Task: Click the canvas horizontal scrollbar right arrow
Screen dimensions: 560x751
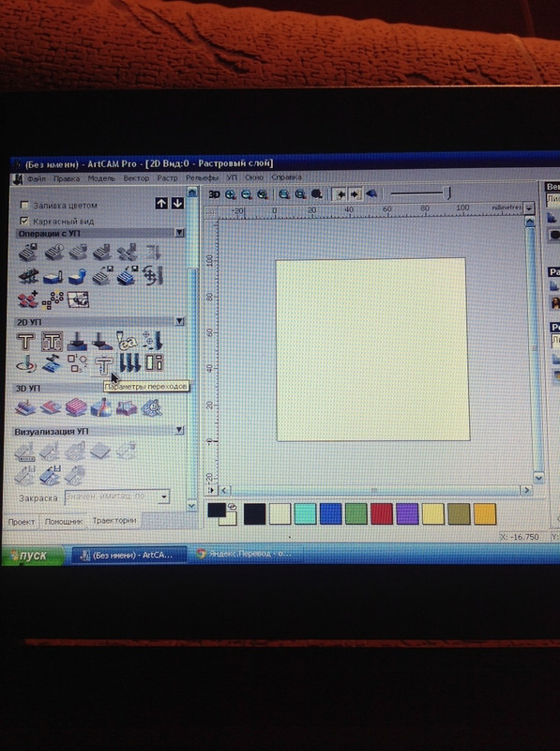Action: click(526, 489)
